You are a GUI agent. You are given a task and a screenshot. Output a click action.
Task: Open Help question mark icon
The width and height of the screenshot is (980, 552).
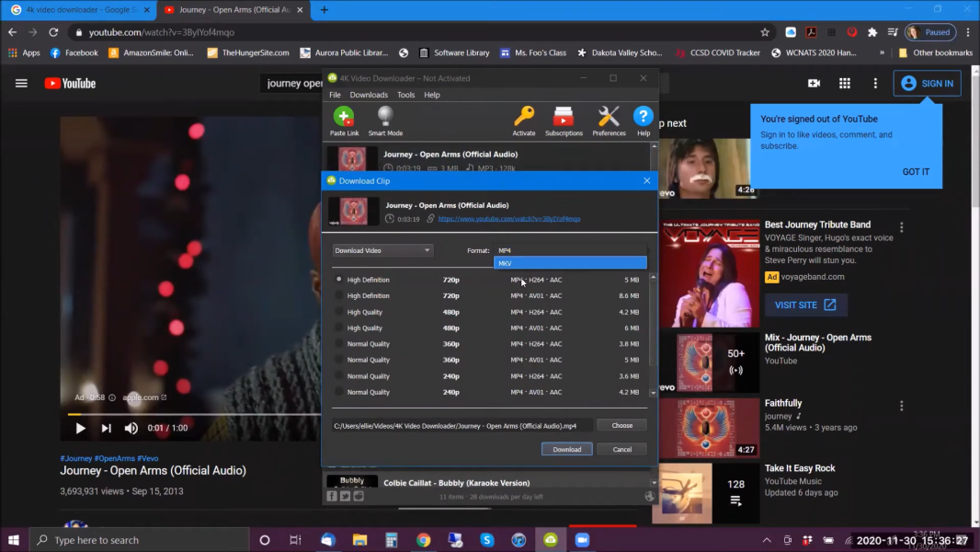click(x=644, y=117)
